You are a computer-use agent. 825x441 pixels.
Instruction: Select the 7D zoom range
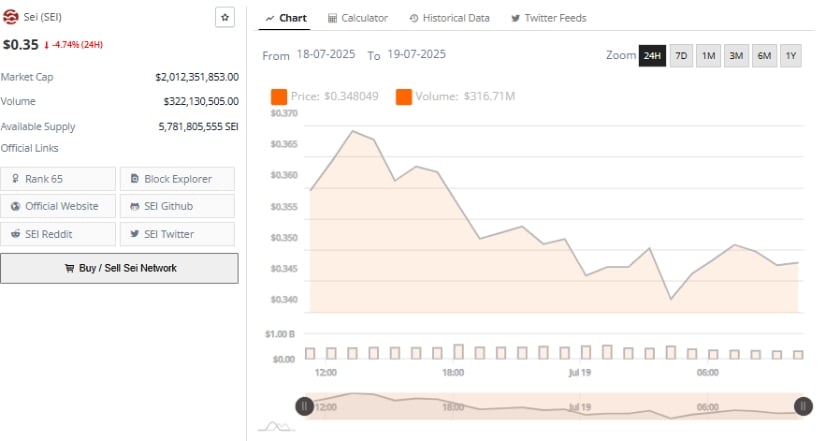(x=681, y=56)
